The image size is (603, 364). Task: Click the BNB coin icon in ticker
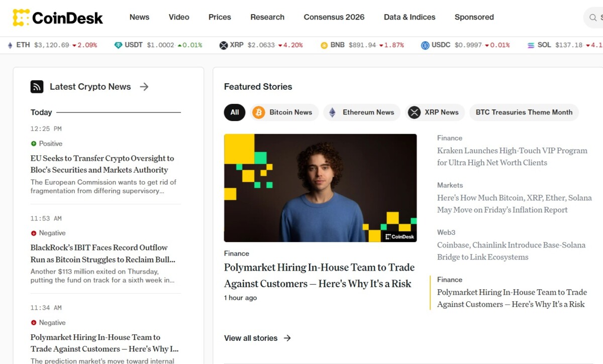click(x=324, y=45)
